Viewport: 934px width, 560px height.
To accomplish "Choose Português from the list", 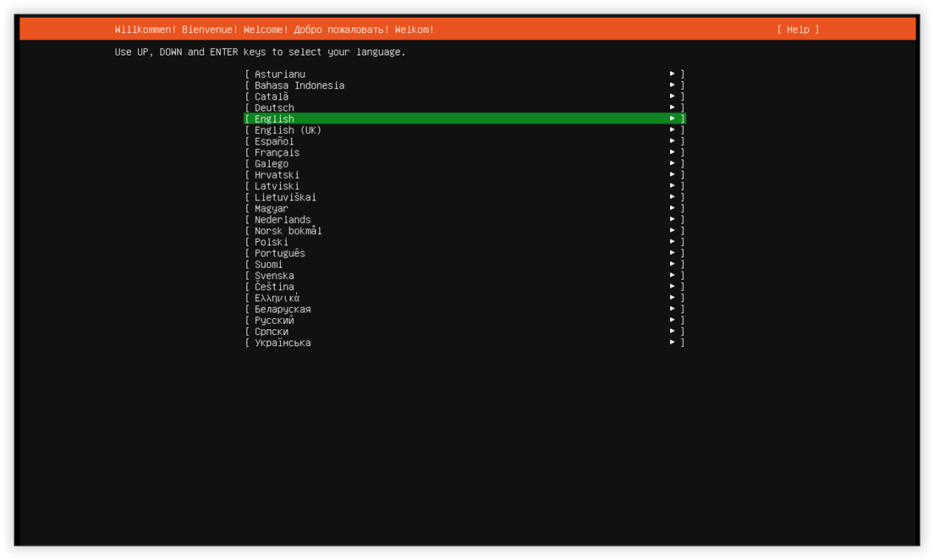I will point(464,253).
